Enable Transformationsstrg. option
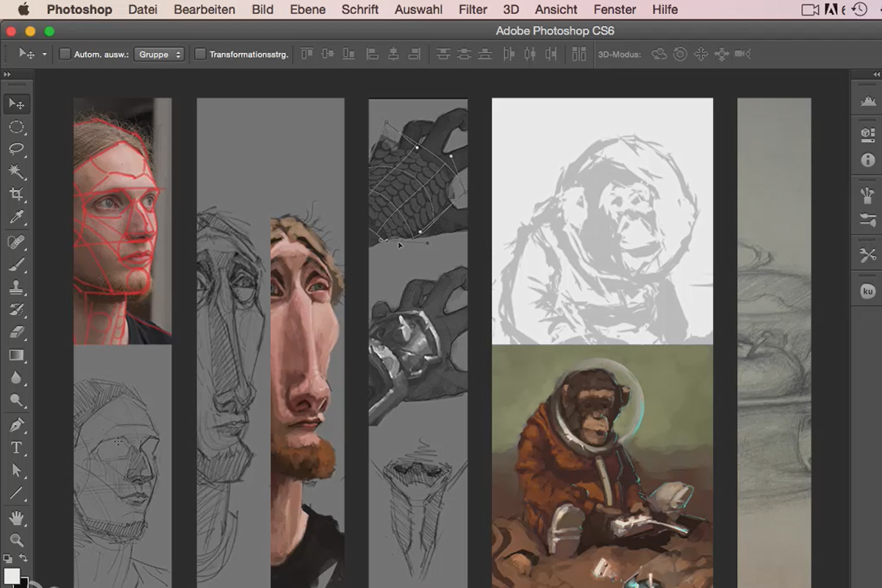This screenshot has height=588, width=882. pyautogui.click(x=201, y=54)
